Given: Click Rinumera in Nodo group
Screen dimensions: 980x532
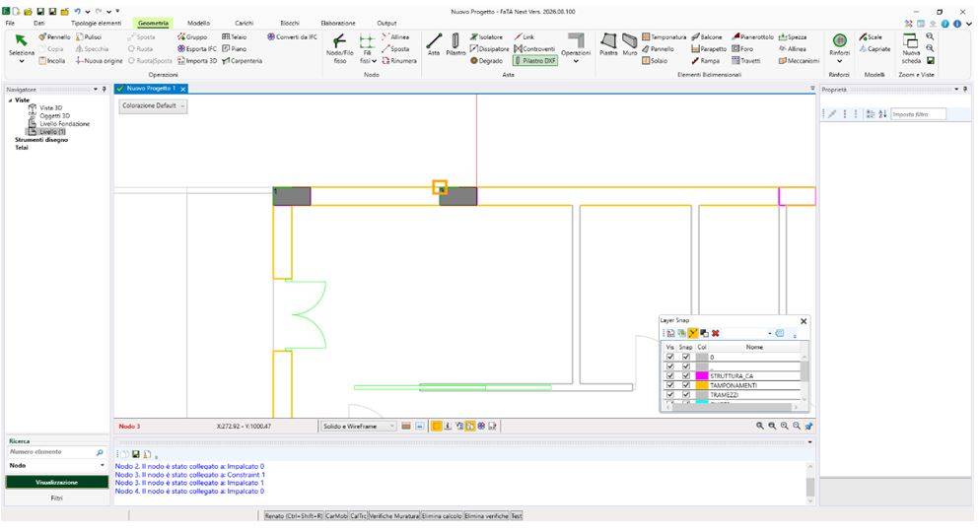Looking at the screenshot, I should tap(399, 61).
